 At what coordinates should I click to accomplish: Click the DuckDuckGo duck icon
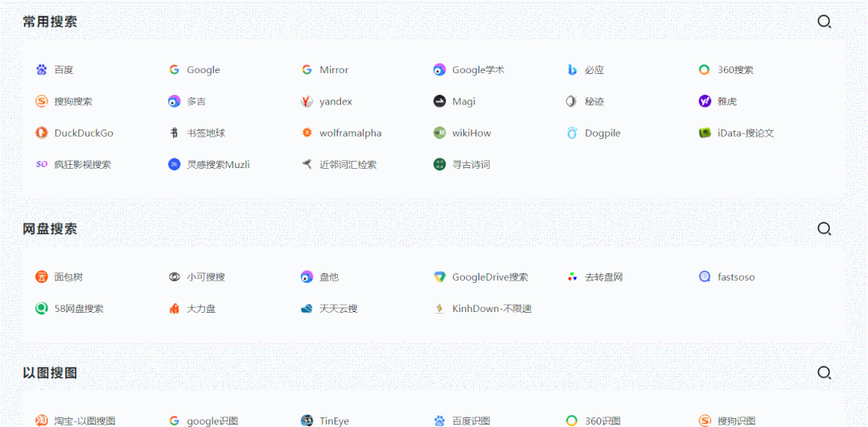point(42,133)
